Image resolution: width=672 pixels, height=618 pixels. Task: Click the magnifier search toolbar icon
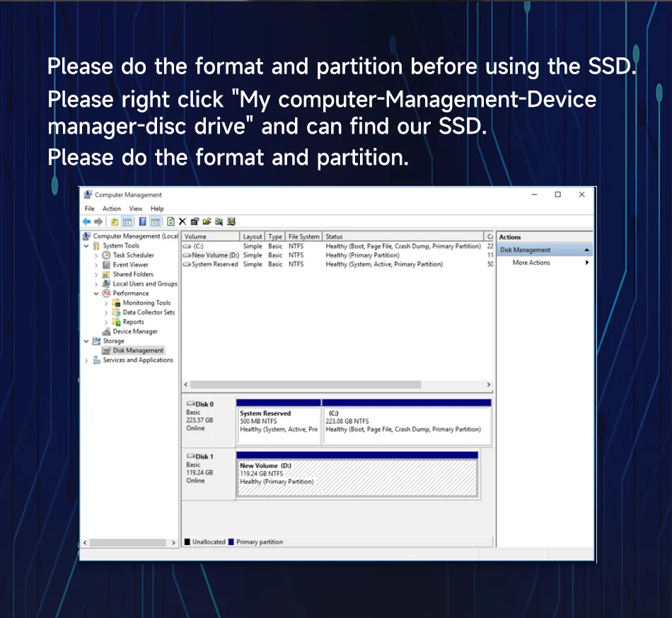click(219, 221)
